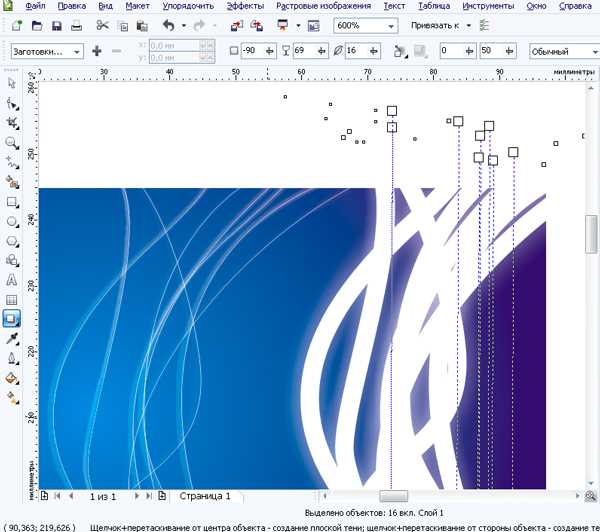The image size is (600, 532).
Task: Open the Обычный transparency mode dropdown
Action: pyautogui.click(x=594, y=52)
